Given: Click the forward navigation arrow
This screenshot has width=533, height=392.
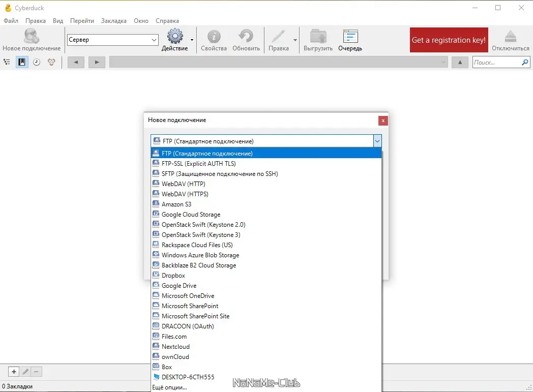Looking at the screenshot, I should tap(97, 62).
